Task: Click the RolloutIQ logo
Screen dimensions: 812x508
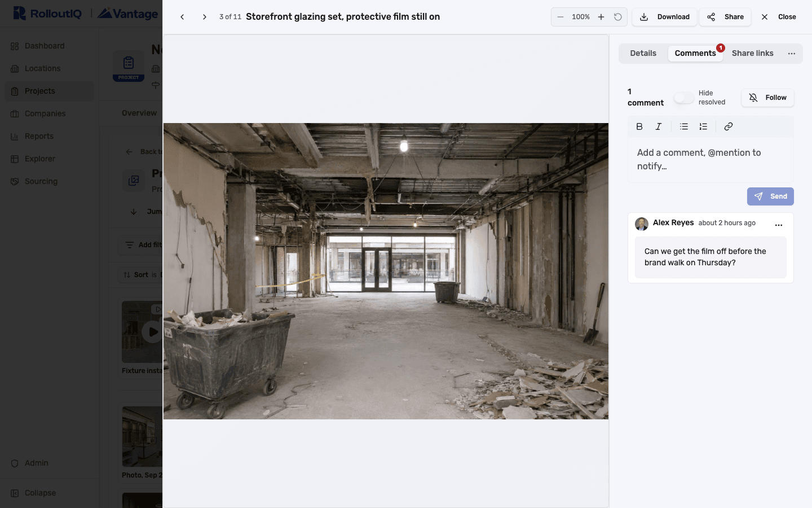Action: [x=47, y=14]
